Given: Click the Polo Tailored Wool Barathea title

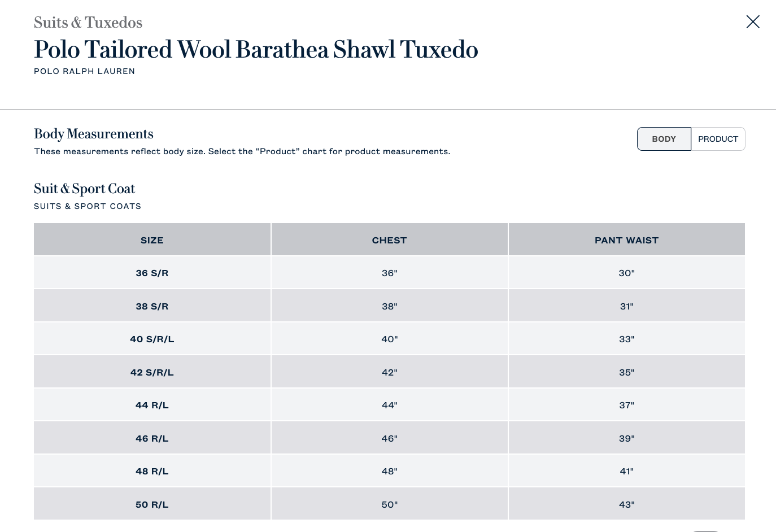Looking at the screenshot, I should [256, 50].
